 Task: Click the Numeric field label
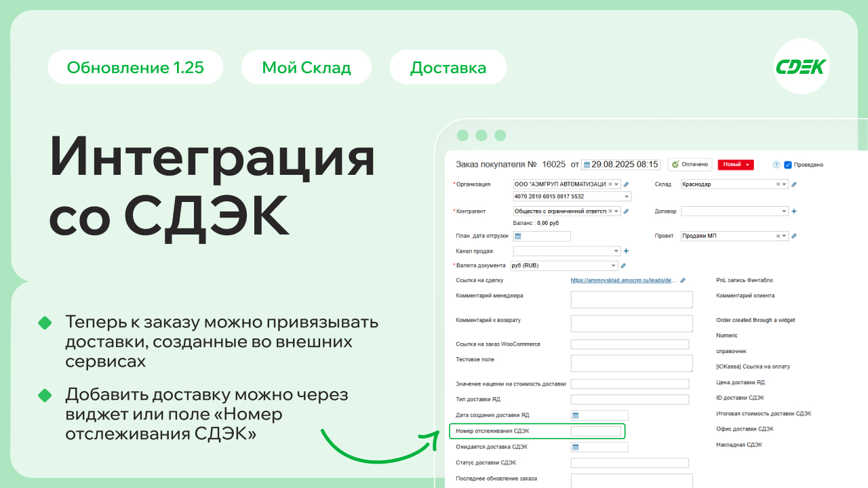click(727, 335)
